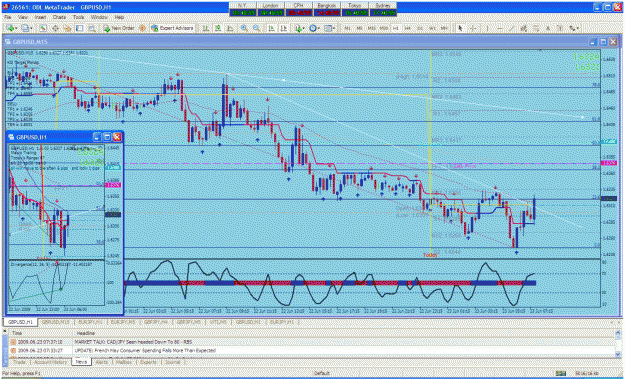Open the Journal terminal tab
The width and height of the screenshot is (625, 379).
click(x=172, y=362)
